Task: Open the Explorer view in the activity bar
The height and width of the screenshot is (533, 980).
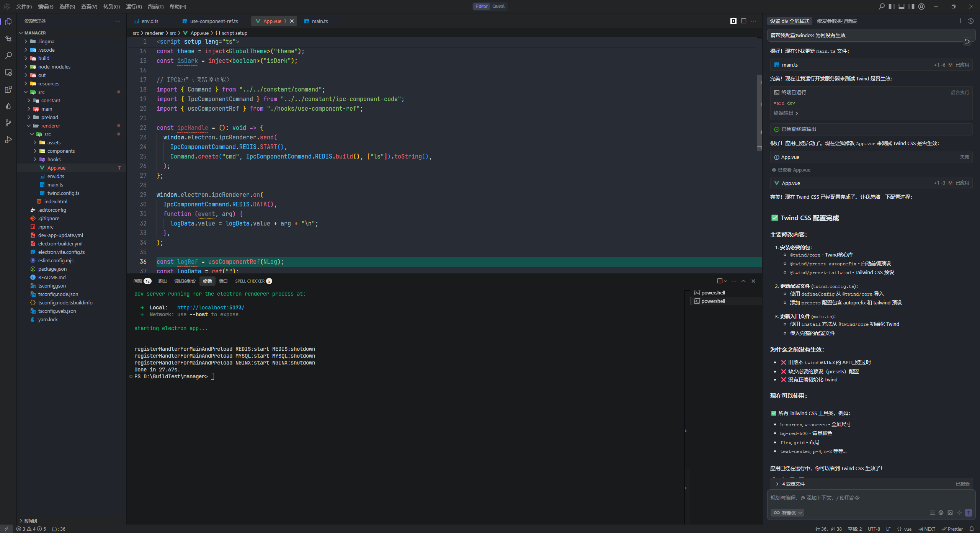Action: [8, 22]
